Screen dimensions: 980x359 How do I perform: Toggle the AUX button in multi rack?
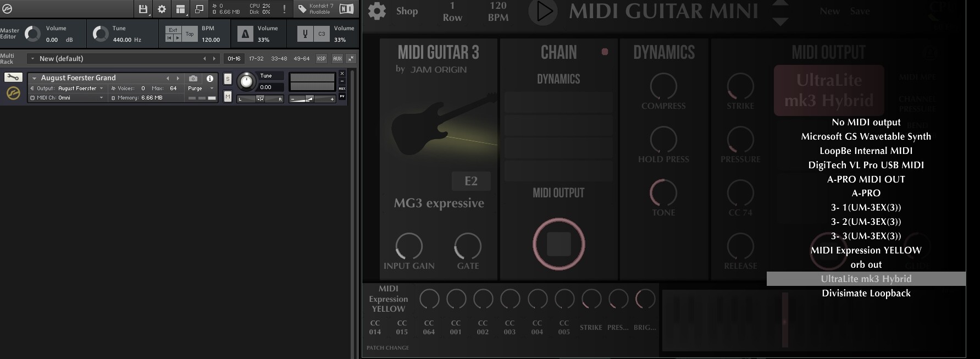337,58
